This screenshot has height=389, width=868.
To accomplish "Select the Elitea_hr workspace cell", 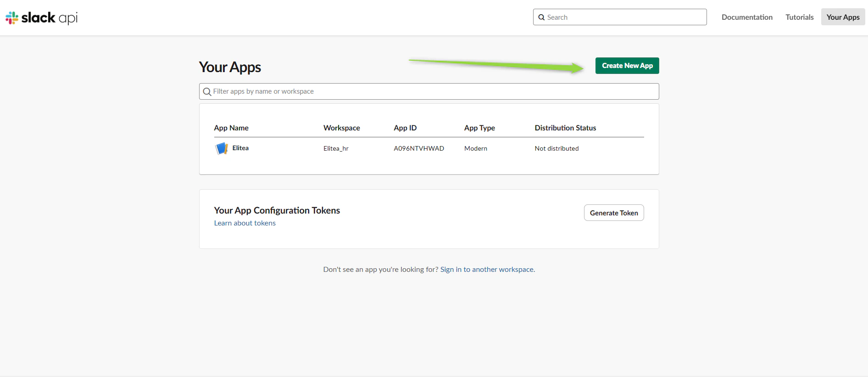I will click(x=336, y=148).
